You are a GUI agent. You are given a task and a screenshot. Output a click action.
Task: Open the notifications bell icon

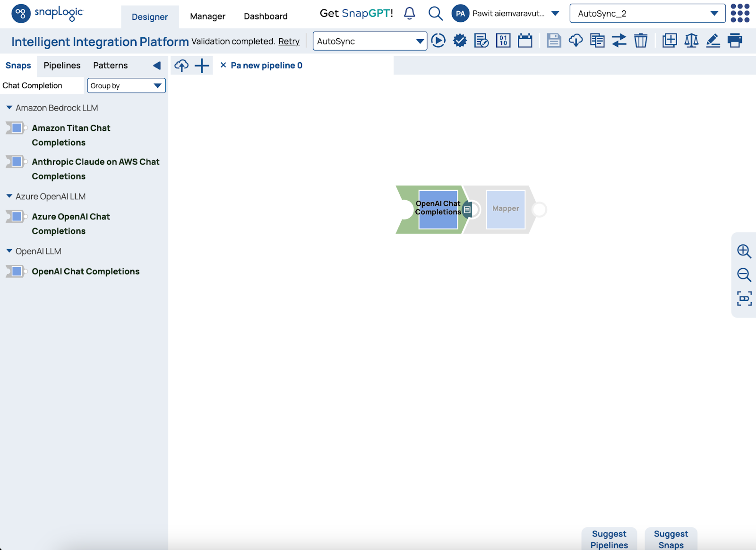coord(410,14)
